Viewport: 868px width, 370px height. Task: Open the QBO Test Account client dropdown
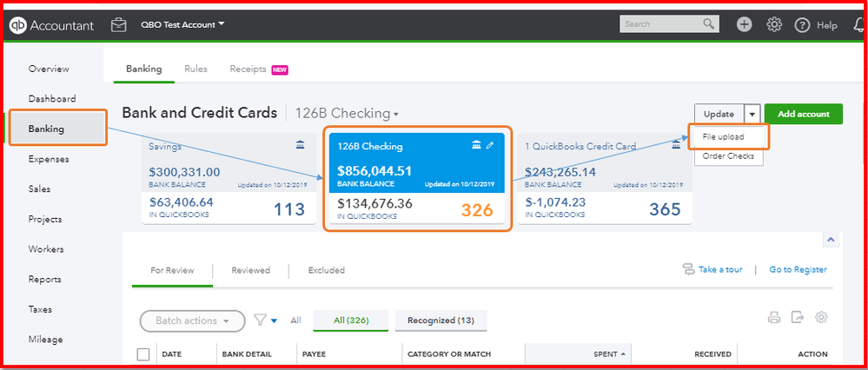(x=182, y=24)
